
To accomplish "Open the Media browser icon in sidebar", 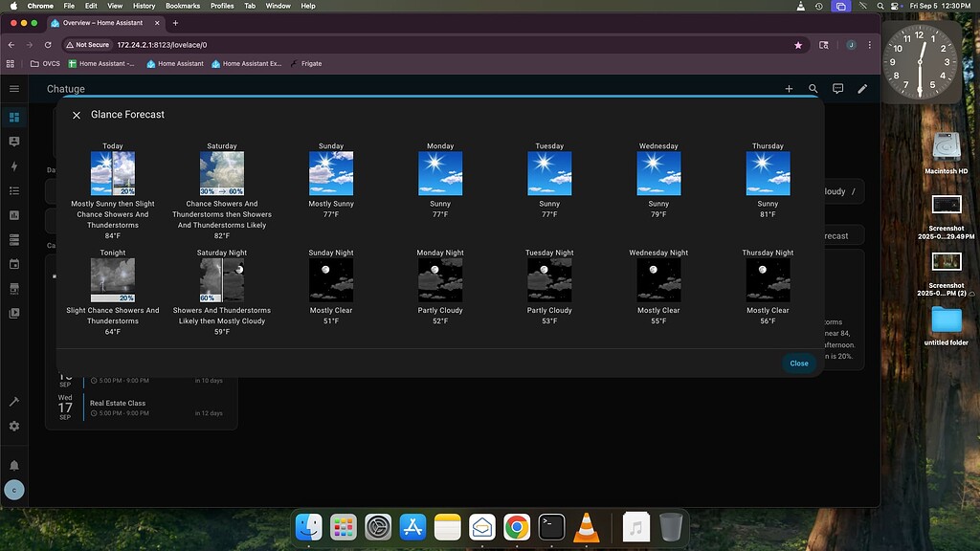I will [13, 314].
